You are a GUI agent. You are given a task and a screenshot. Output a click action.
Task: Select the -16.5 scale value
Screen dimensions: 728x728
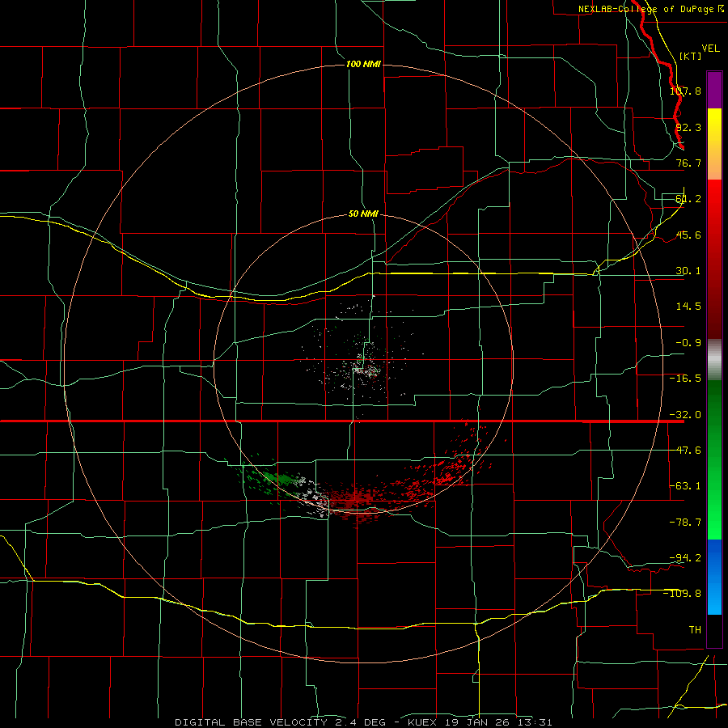[685, 379]
